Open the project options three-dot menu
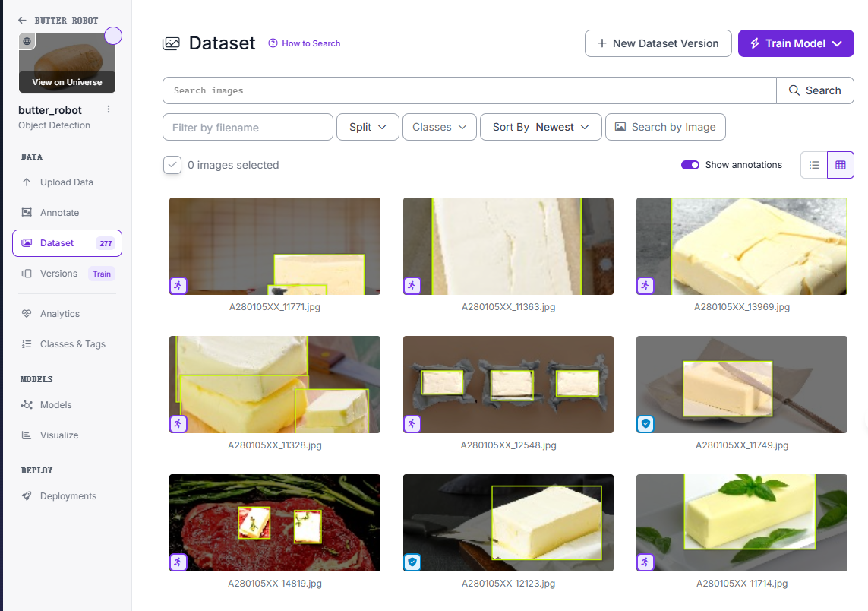Image resolution: width=868 pixels, height=611 pixels. point(109,109)
